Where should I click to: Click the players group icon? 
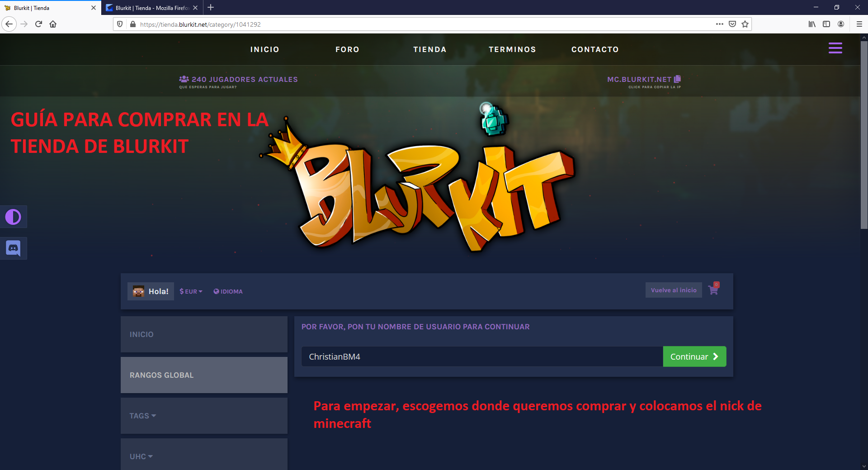pyautogui.click(x=184, y=79)
